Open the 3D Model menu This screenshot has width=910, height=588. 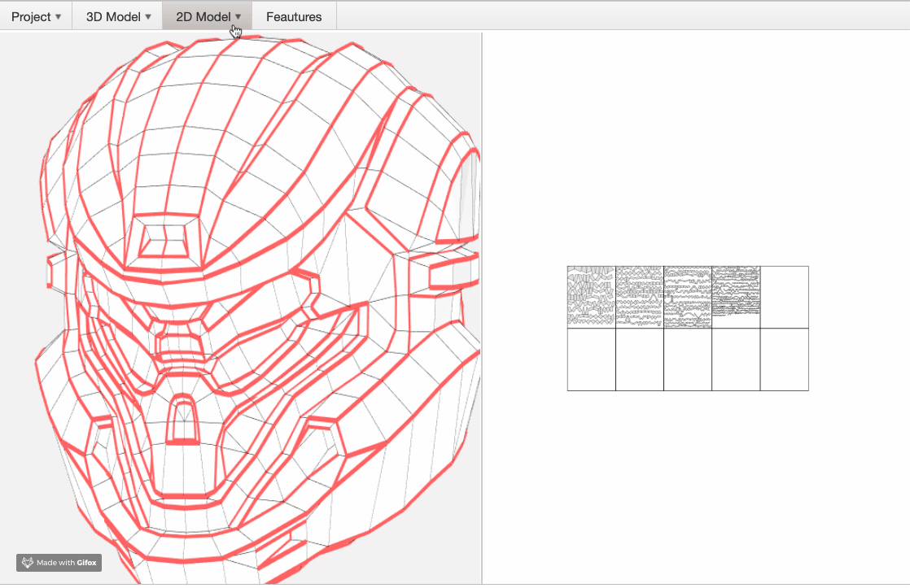click(118, 17)
